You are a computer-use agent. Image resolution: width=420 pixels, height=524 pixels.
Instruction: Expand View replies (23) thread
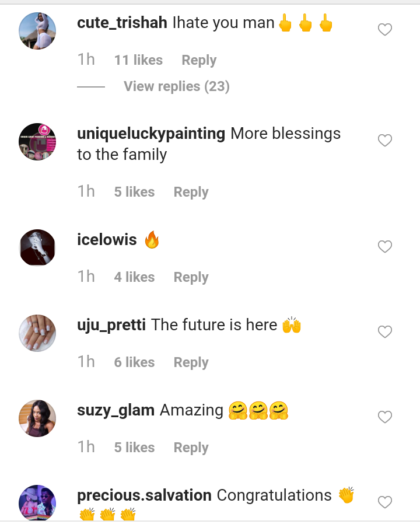pyautogui.click(x=176, y=86)
